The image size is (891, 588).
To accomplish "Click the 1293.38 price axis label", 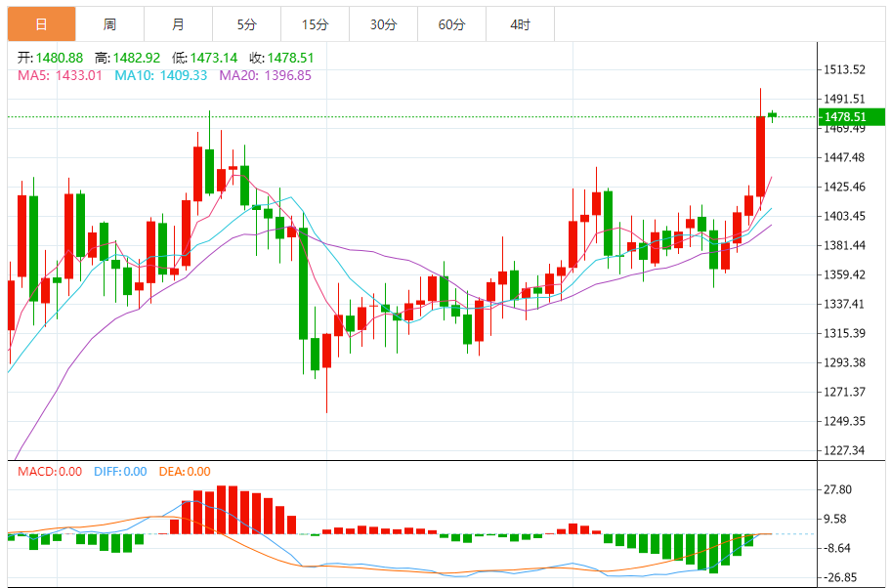I will coord(844,362).
